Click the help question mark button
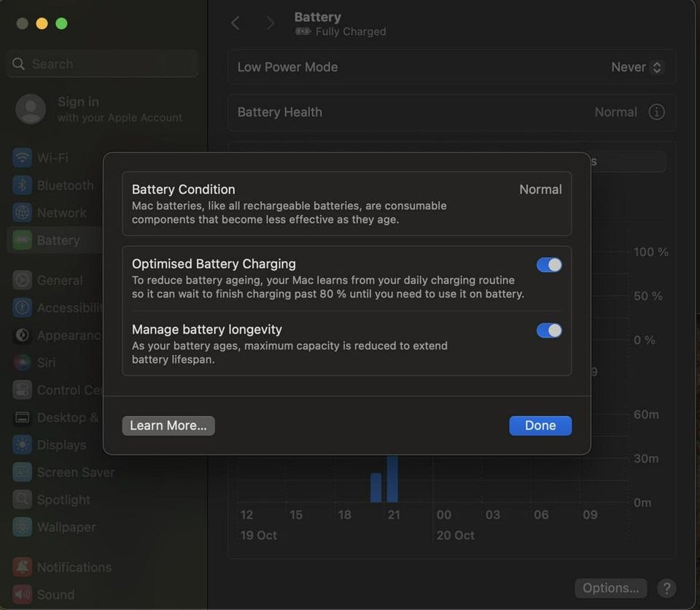This screenshot has width=700, height=610. (666, 588)
